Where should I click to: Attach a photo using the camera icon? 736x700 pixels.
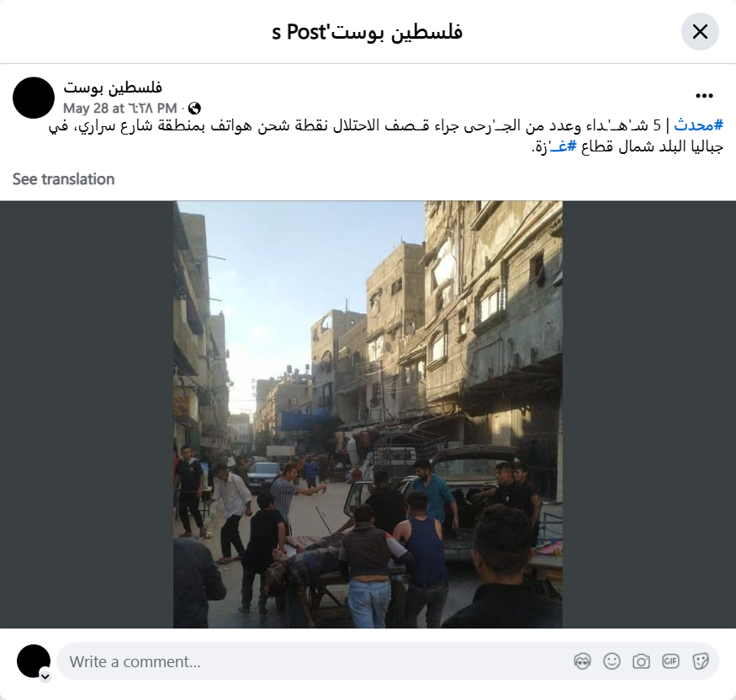click(641, 661)
